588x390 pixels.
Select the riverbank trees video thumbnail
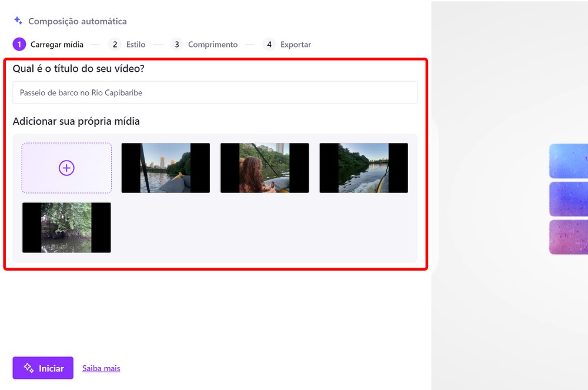coord(363,168)
